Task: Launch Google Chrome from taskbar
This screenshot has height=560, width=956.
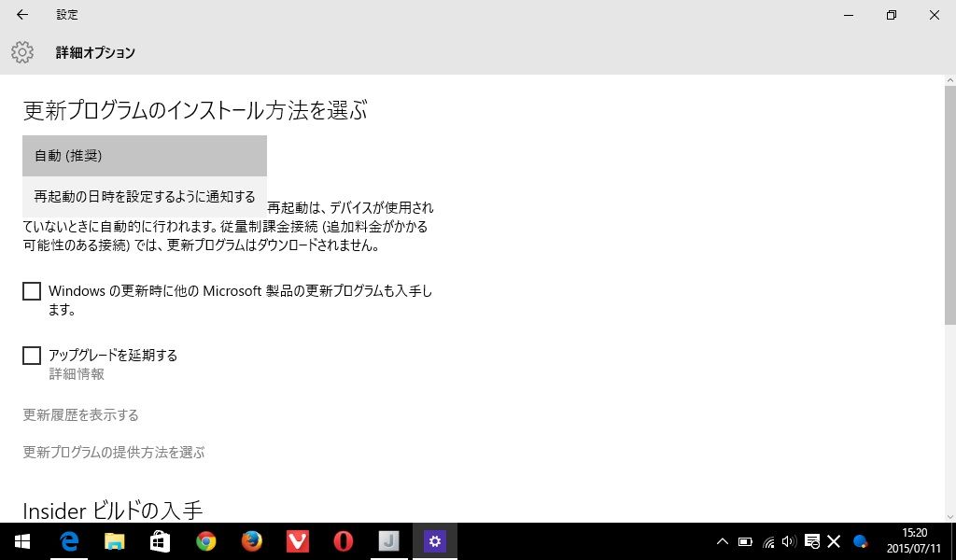Action: [x=206, y=541]
